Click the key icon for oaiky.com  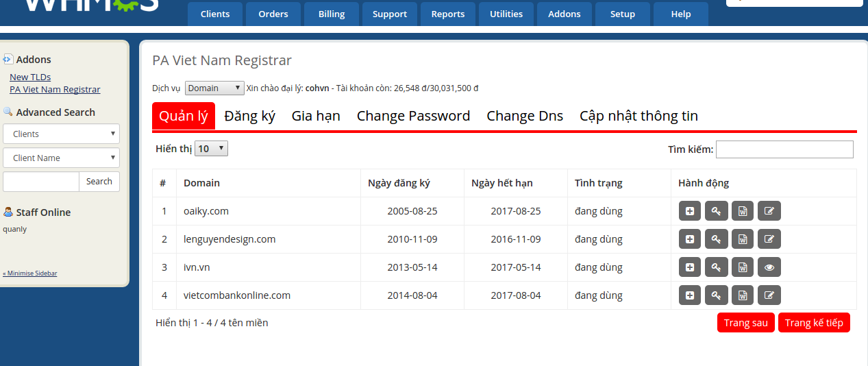click(716, 211)
